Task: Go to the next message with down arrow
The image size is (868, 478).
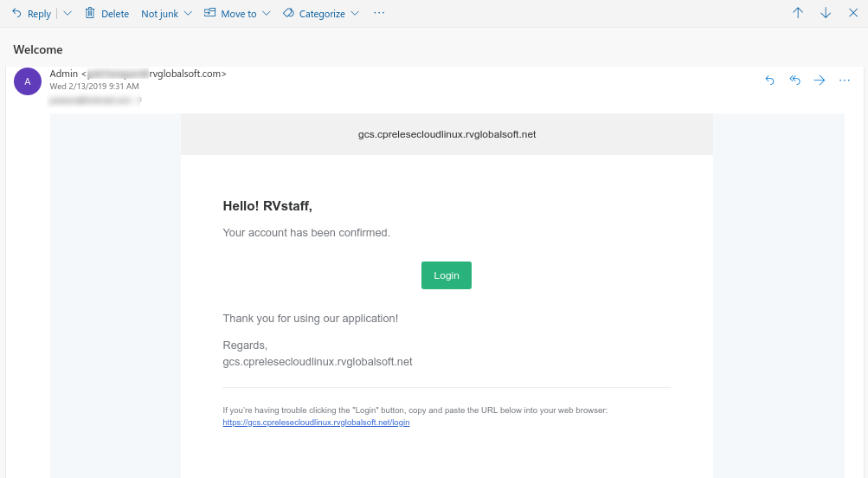Action: pyautogui.click(x=826, y=13)
